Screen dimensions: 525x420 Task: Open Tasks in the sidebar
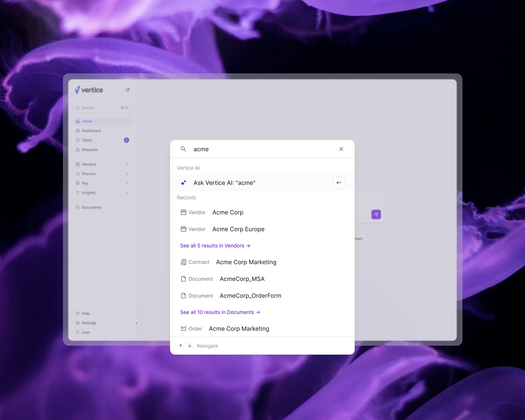click(102, 140)
